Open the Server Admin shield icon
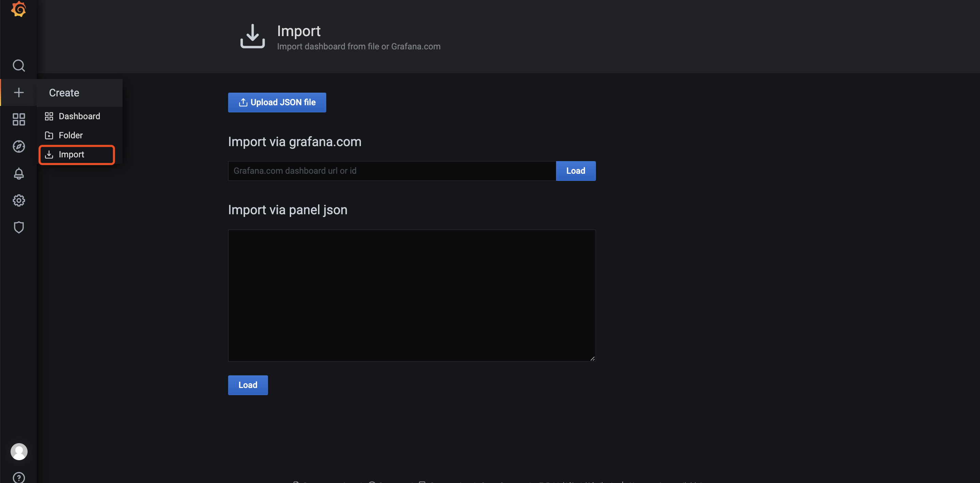The image size is (980, 483). coord(19,227)
